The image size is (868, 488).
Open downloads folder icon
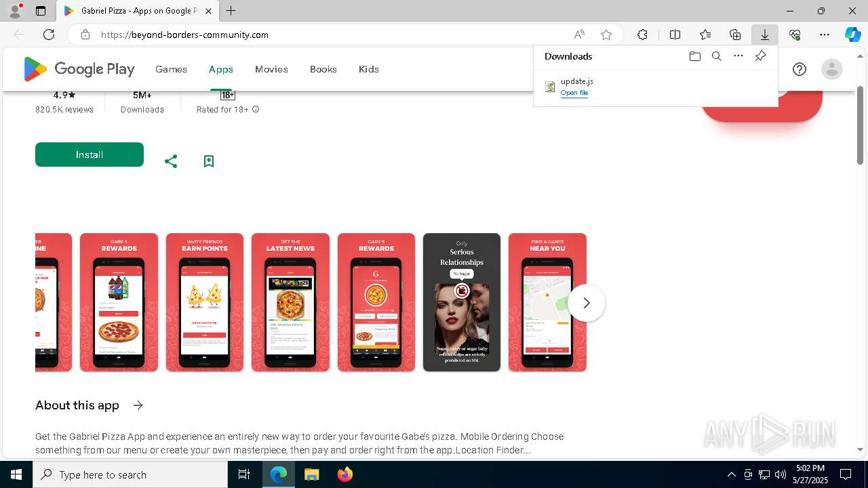click(x=694, y=56)
